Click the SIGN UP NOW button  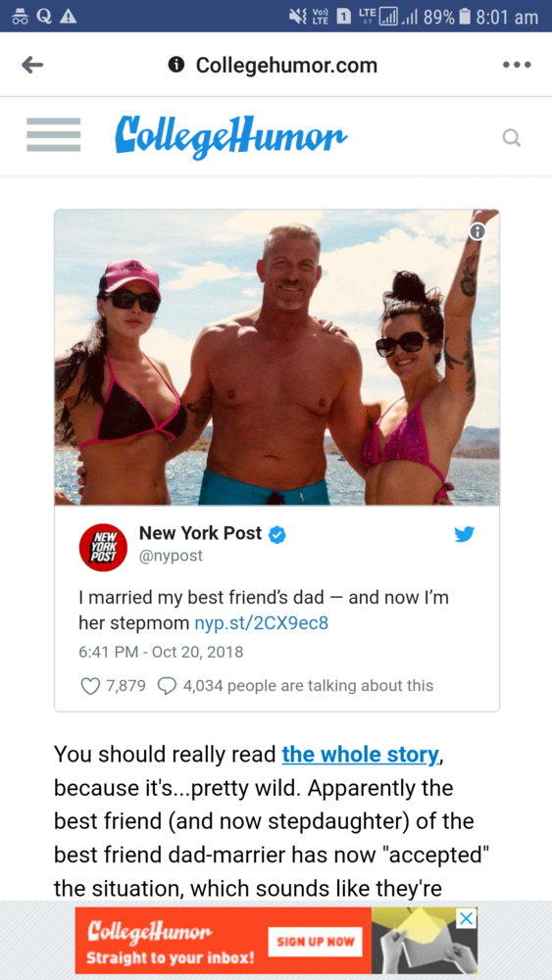coord(316,941)
